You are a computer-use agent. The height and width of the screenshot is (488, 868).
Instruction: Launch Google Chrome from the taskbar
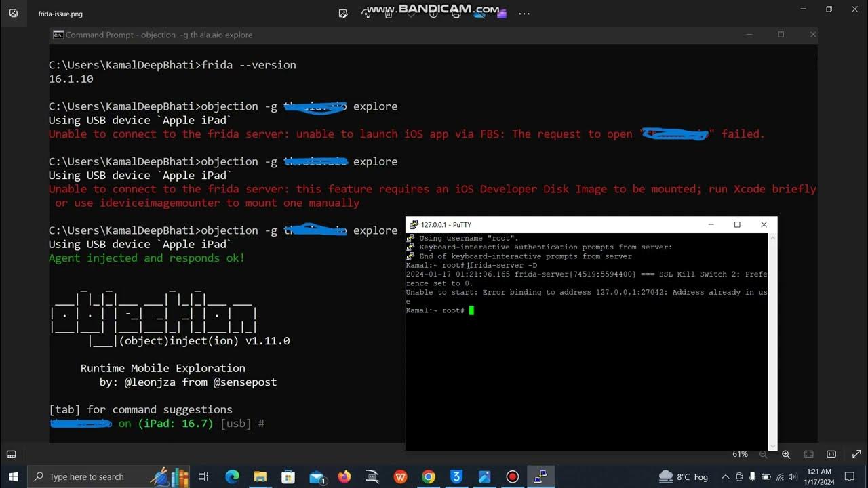(428, 476)
